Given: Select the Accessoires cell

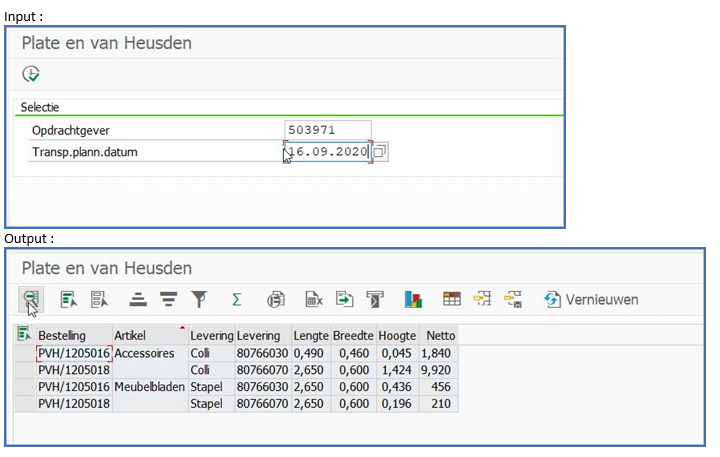Looking at the screenshot, I should [150, 353].
